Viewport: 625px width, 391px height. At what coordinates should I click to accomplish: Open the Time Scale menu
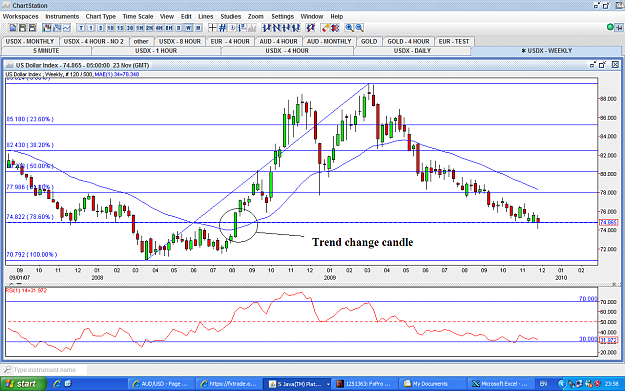click(x=138, y=16)
